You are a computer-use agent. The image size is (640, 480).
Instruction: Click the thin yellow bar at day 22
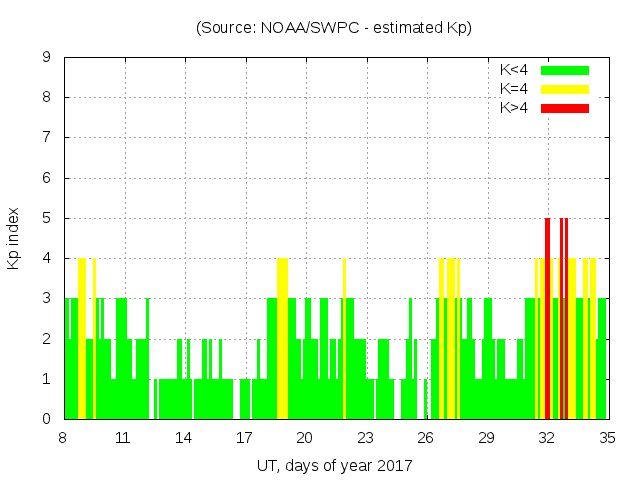344,338
